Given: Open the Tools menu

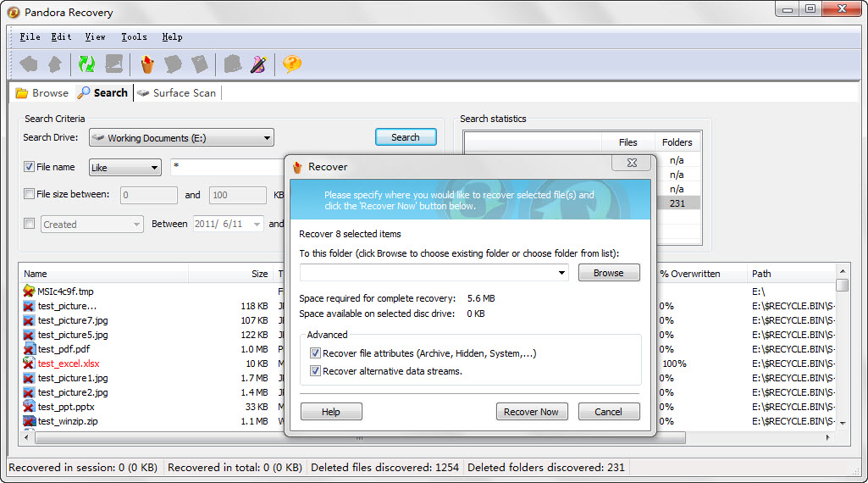Looking at the screenshot, I should [134, 37].
